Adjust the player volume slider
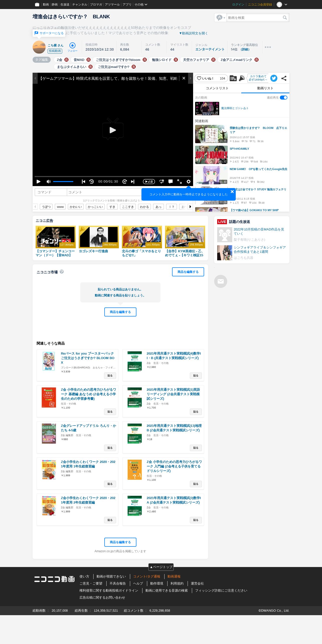The image size is (322, 644). coord(63,182)
